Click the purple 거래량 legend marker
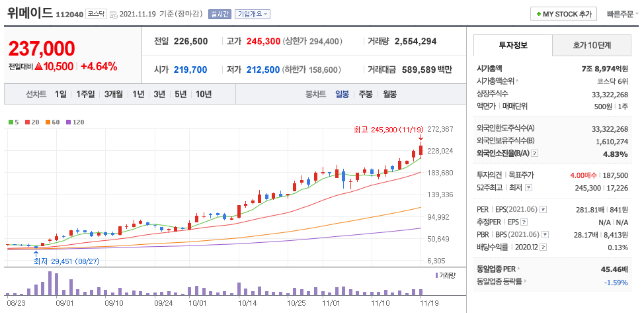 (x=436, y=275)
